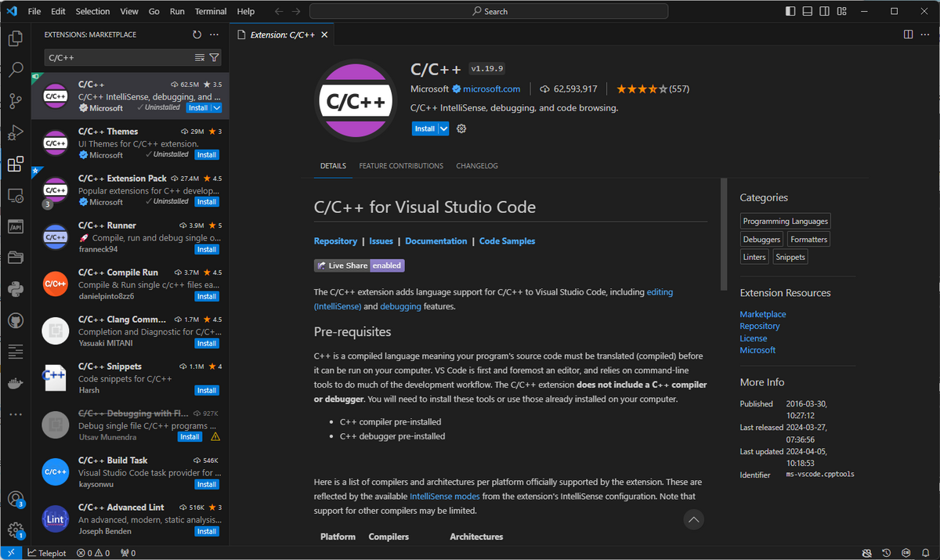Install the C/C++ Runner extension

pyautogui.click(x=207, y=249)
